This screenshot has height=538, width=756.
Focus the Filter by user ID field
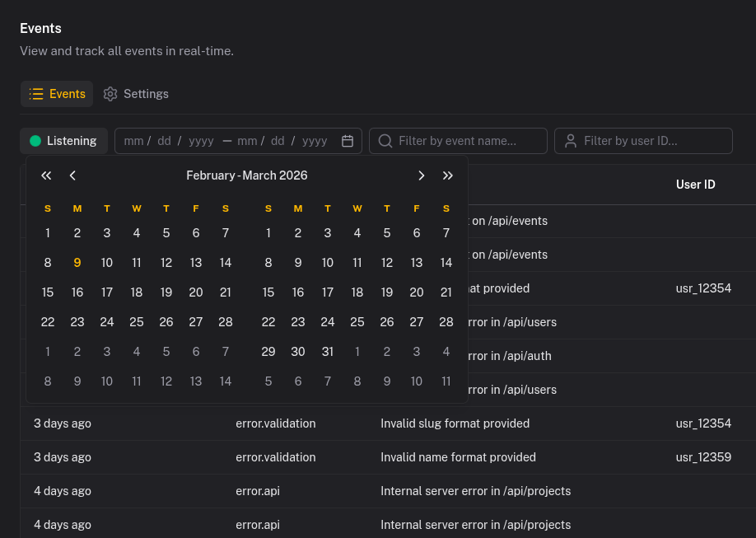(651, 141)
